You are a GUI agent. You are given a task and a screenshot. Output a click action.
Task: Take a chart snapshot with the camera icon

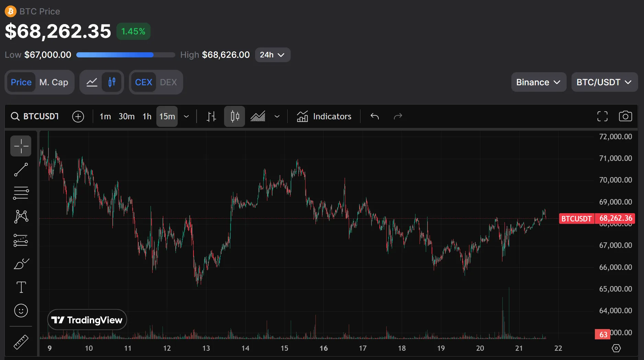pos(625,116)
